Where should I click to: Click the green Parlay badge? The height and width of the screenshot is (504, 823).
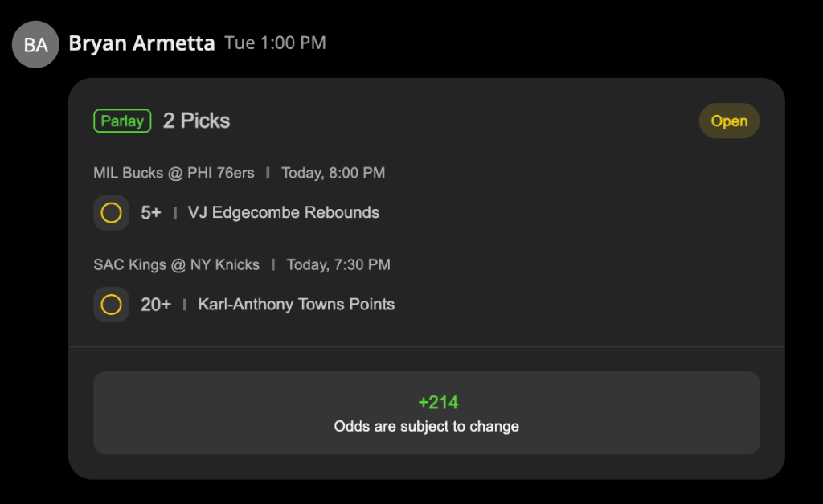122,121
